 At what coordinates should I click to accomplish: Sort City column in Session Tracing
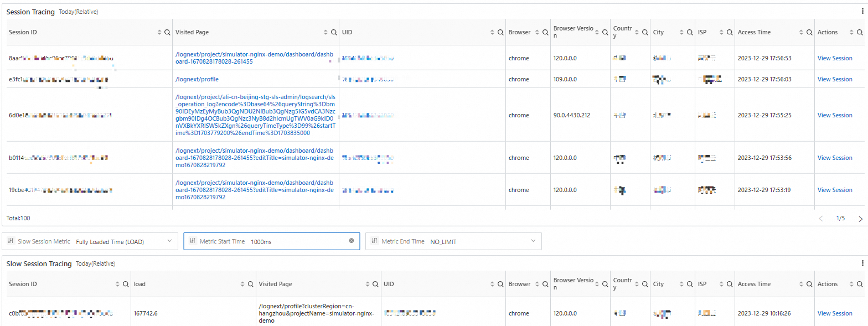pyautogui.click(x=682, y=33)
